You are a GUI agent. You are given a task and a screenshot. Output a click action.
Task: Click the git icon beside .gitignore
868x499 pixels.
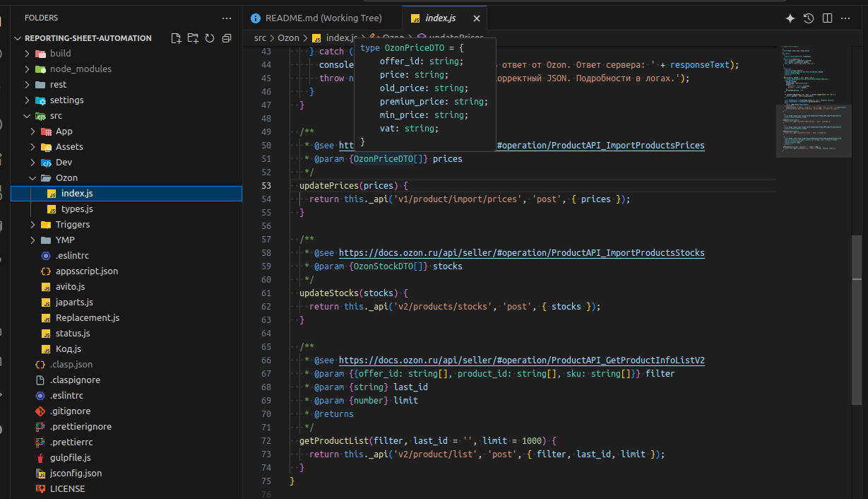(x=40, y=411)
